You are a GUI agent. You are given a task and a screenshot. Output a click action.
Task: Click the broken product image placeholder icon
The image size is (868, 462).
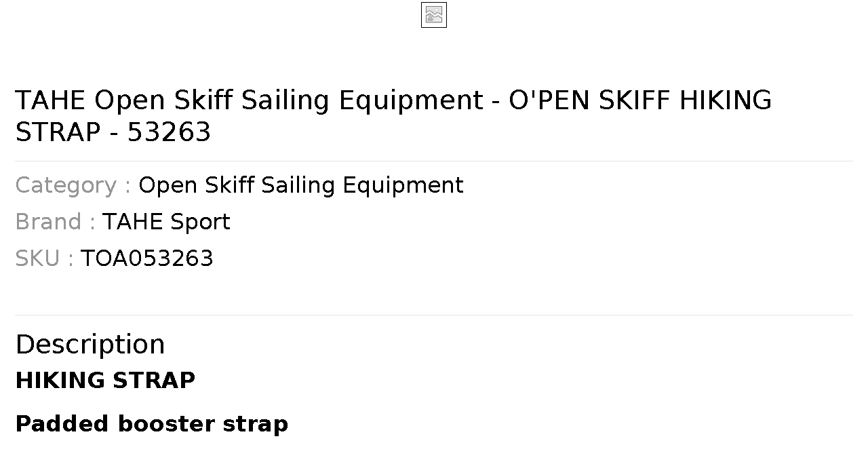click(434, 15)
